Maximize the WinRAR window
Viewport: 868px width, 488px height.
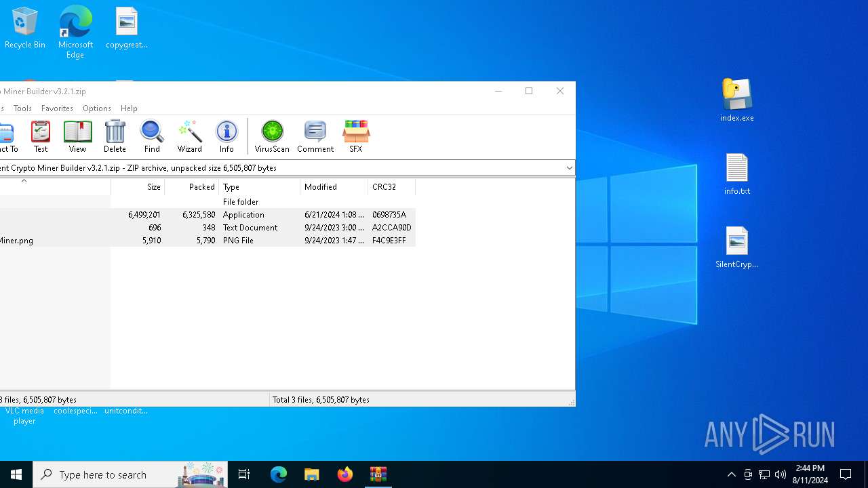click(x=529, y=91)
